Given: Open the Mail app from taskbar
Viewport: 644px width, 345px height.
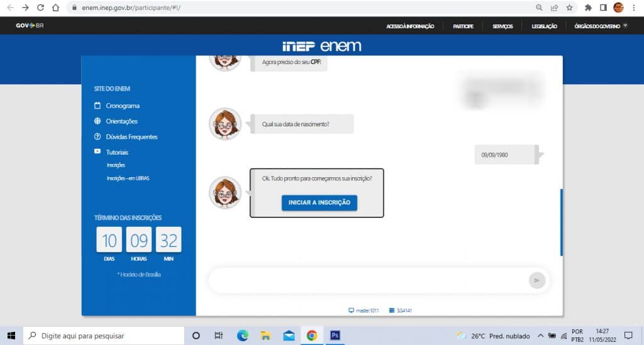Looking at the screenshot, I should pos(289,336).
